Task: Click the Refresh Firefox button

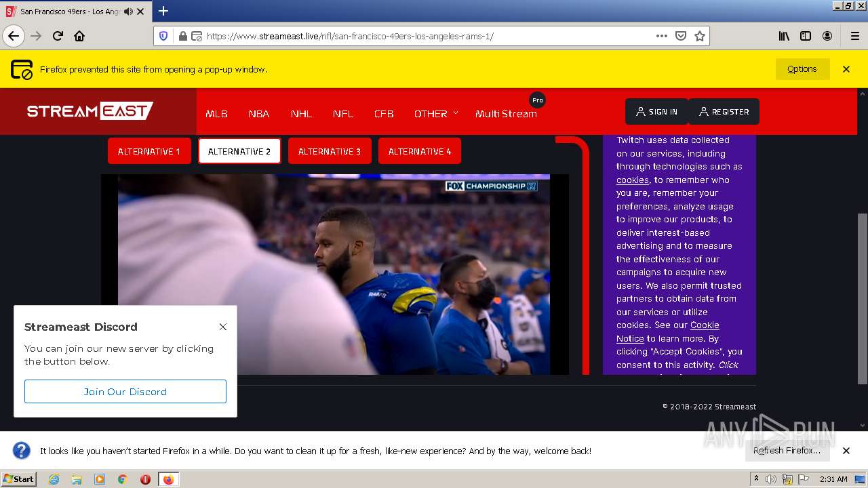Action: [x=787, y=451]
